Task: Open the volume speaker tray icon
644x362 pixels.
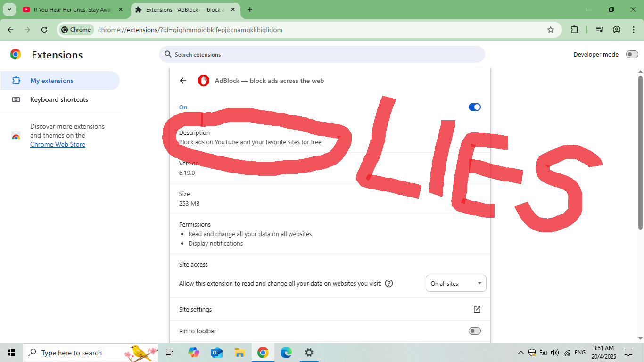Action: click(x=555, y=353)
